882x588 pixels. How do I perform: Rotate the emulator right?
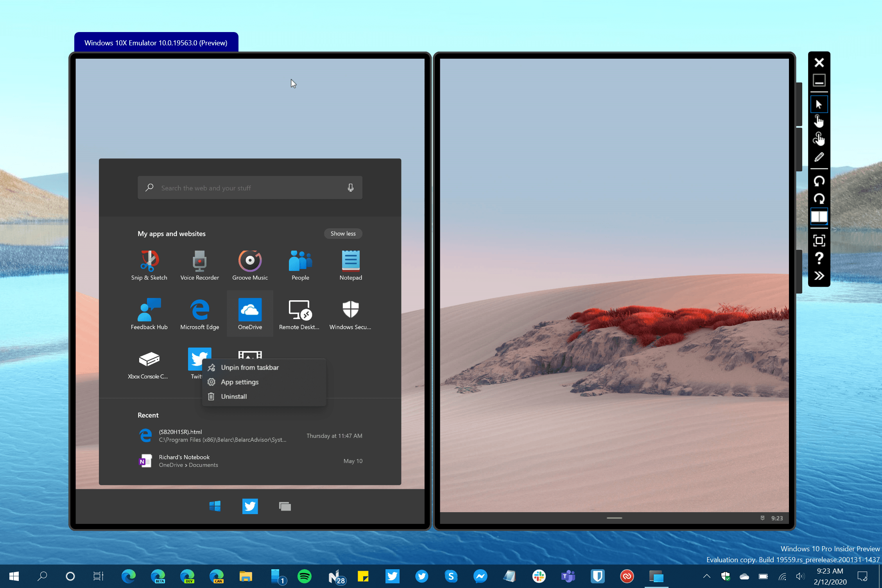coord(819,199)
